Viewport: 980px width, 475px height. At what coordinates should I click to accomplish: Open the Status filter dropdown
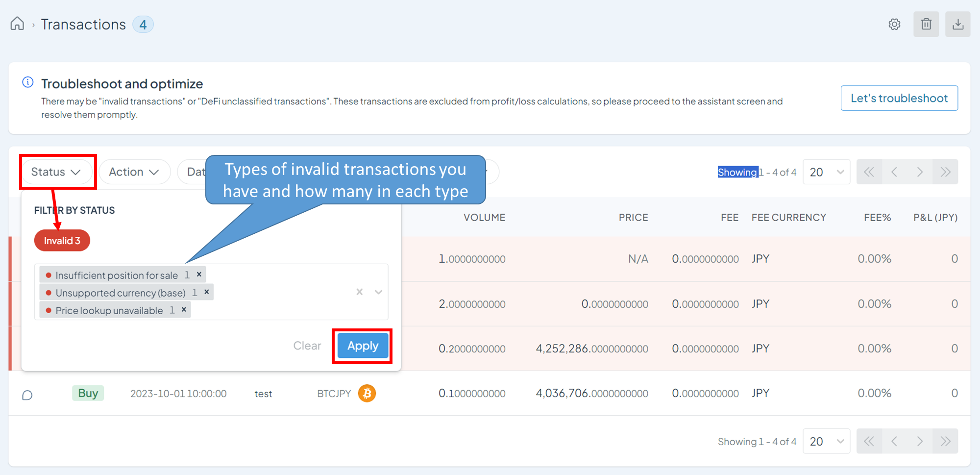57,172
